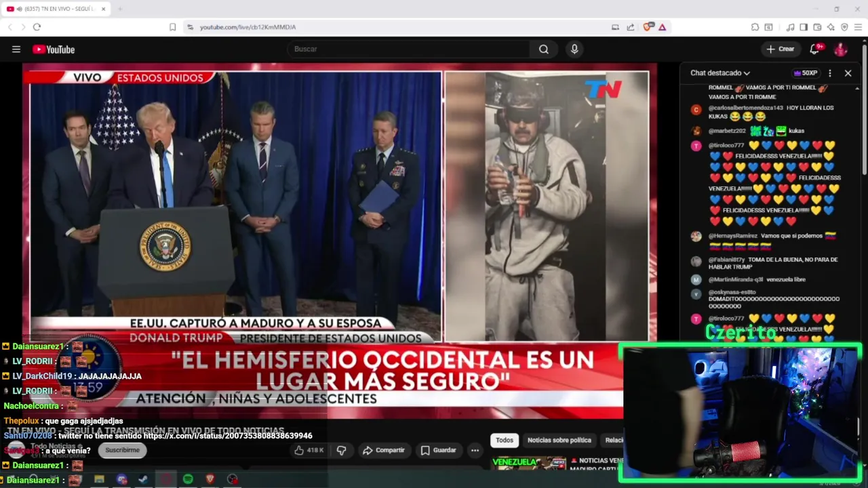Select Noticias sobre política chip
The width and height of the screenshot is (868, 488).
[559, 440]
